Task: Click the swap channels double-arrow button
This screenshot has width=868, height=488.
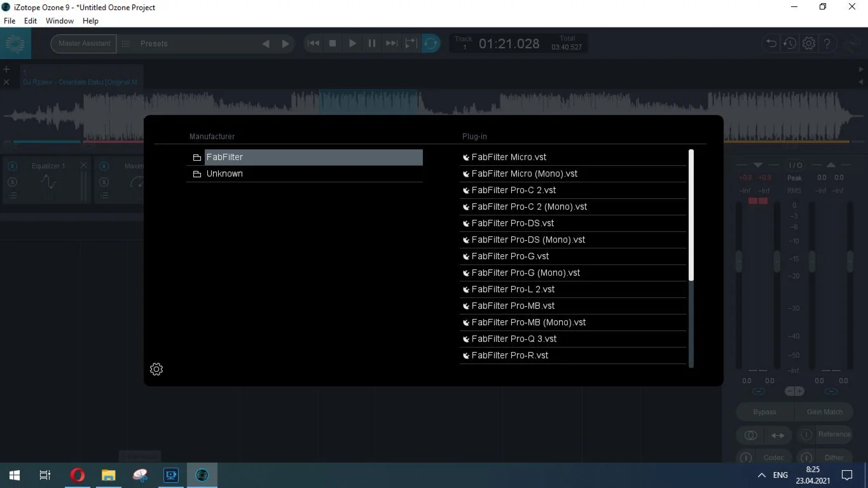Action: (778, 435)
